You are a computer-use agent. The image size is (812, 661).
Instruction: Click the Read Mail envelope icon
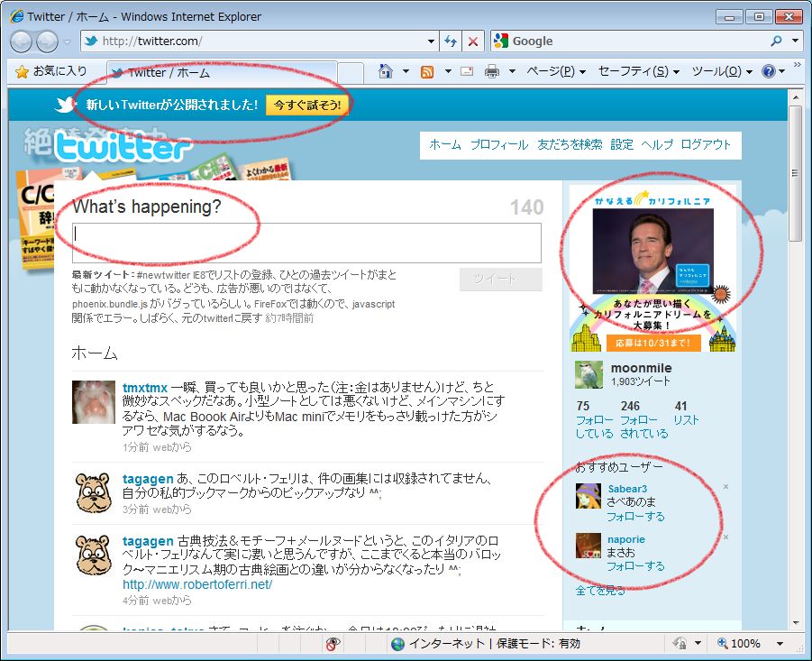pyautogui.click(x=467, y=71)
